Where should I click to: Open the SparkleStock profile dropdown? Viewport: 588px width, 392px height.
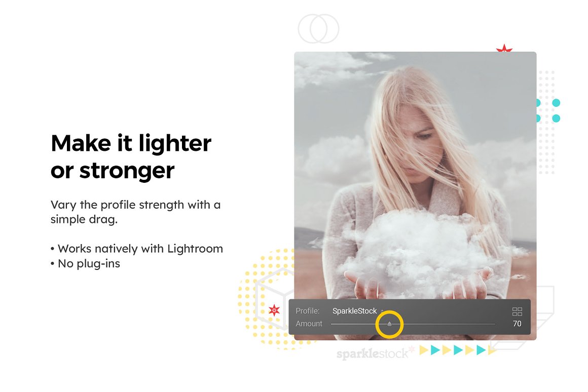click(354, 310)
